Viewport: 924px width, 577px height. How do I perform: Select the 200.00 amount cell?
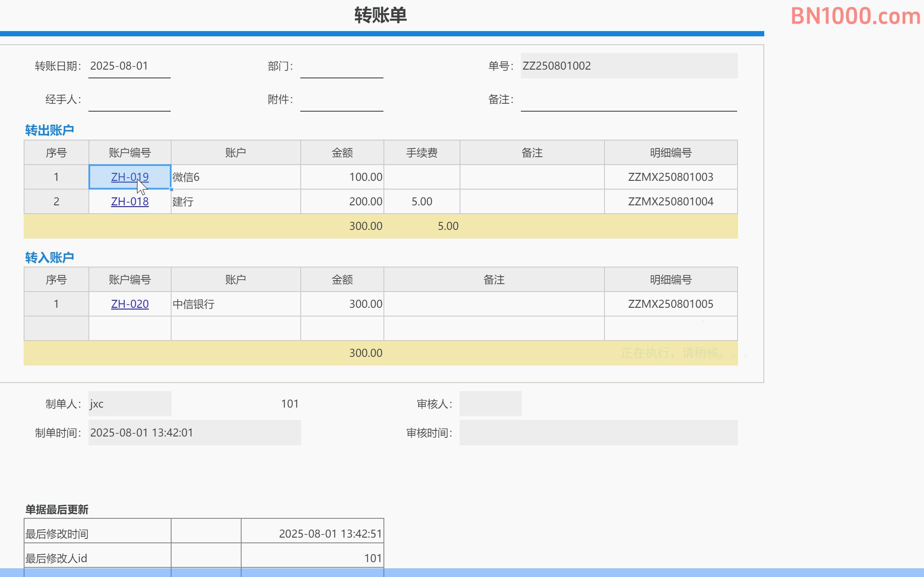[342, 201]
